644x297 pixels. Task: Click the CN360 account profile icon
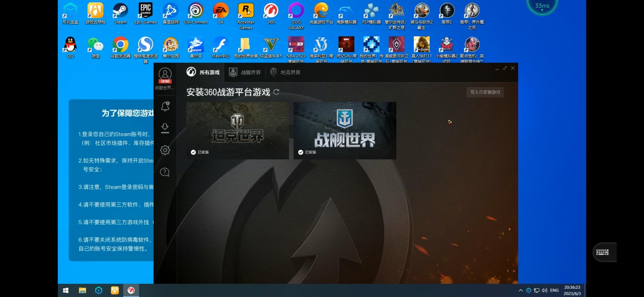click(x=165, y=76)
